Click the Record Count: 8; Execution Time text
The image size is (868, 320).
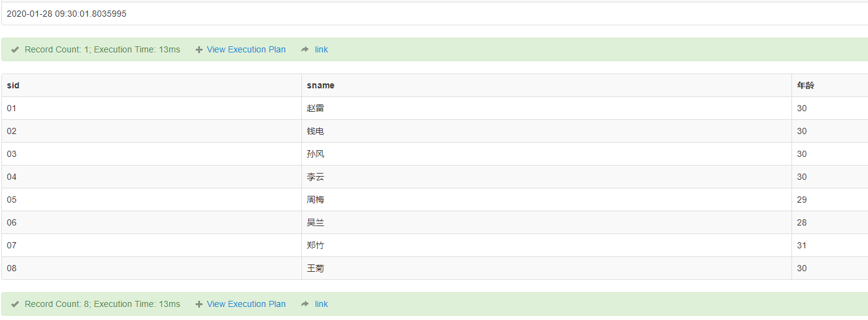tap(102, 304)
